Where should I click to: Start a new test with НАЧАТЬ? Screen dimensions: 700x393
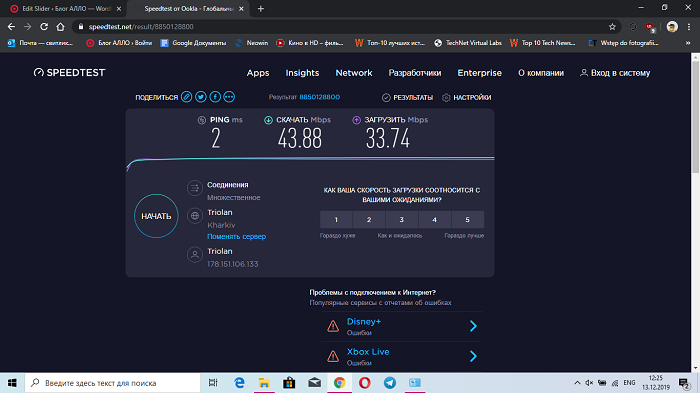click(x=156, y=216)
